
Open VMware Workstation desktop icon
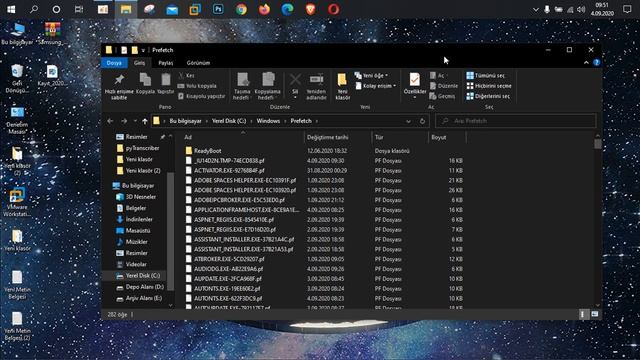(x=17, y=202)
